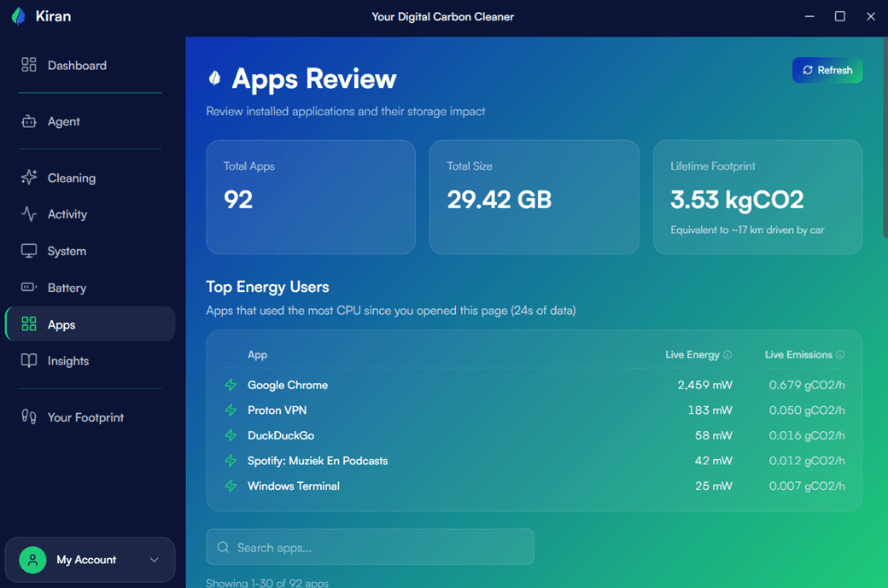
Task: Select the Google Chrome row name
Action: click(288, 385)
